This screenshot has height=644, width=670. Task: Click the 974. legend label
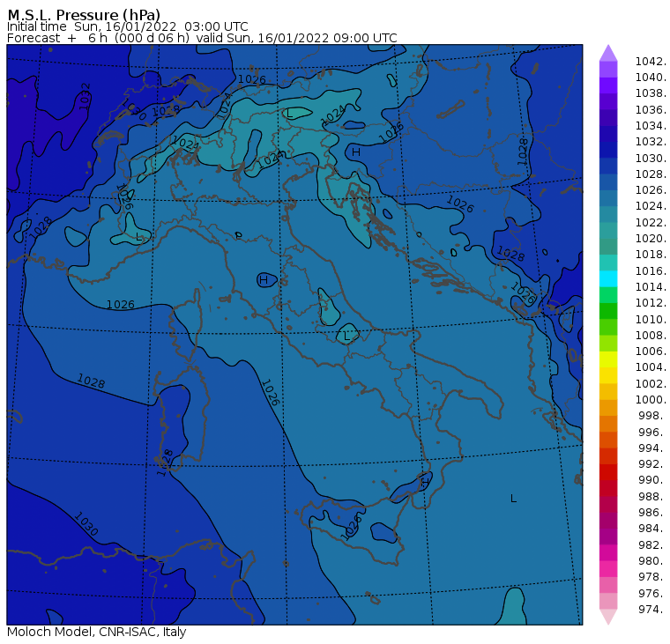click(x=652, y=609)
